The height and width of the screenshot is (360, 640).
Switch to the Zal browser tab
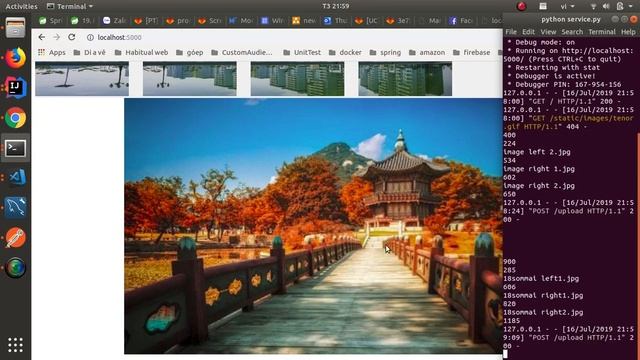(x=115, y=20)
